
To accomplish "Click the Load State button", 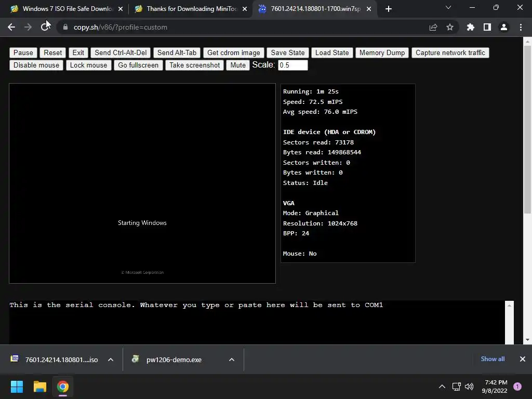I will [332, 52].
